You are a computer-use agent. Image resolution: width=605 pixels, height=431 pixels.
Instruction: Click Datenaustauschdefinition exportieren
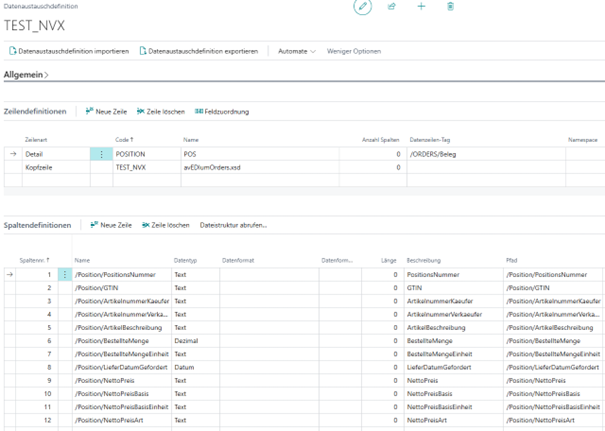tap(198, 51)
